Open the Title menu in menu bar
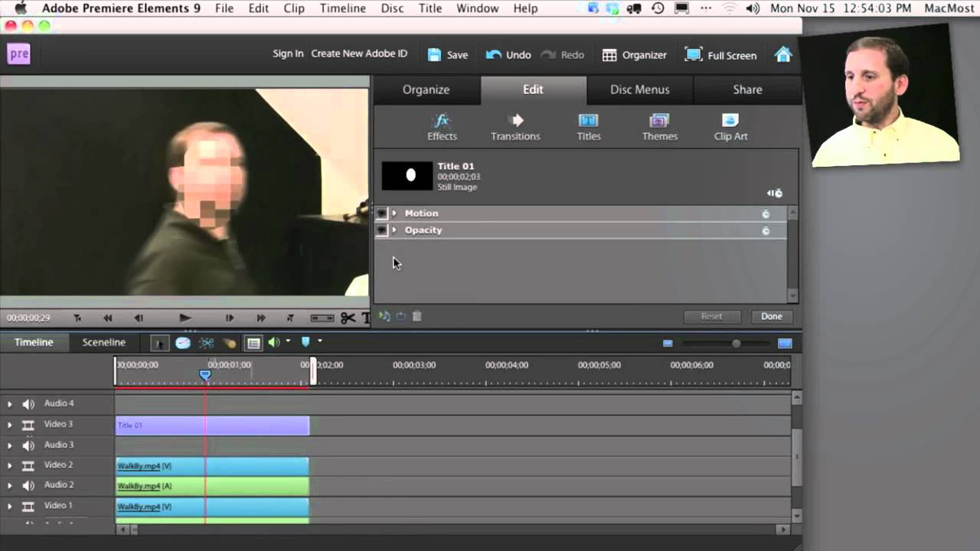This screenshot has height=551, width=980. coord(430,8)
